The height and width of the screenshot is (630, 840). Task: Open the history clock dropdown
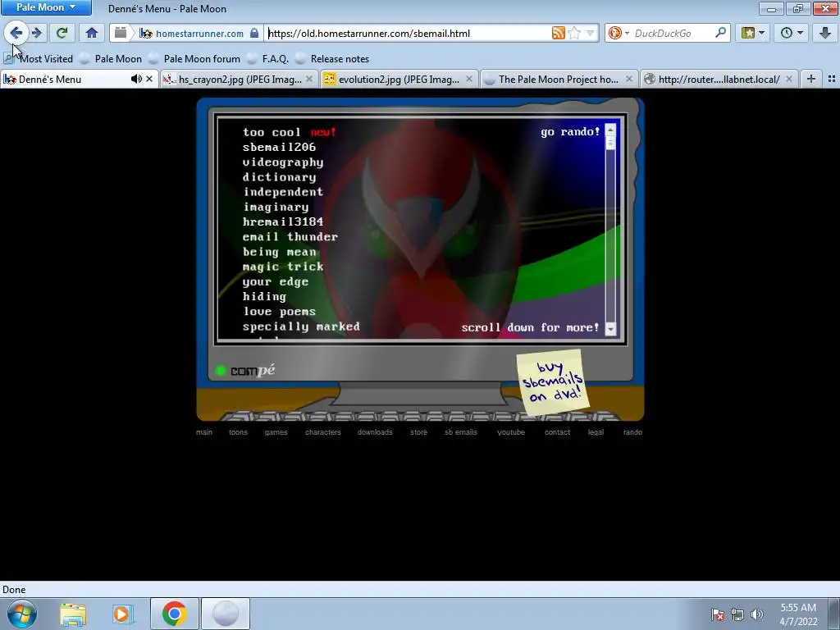pos(792,33)
